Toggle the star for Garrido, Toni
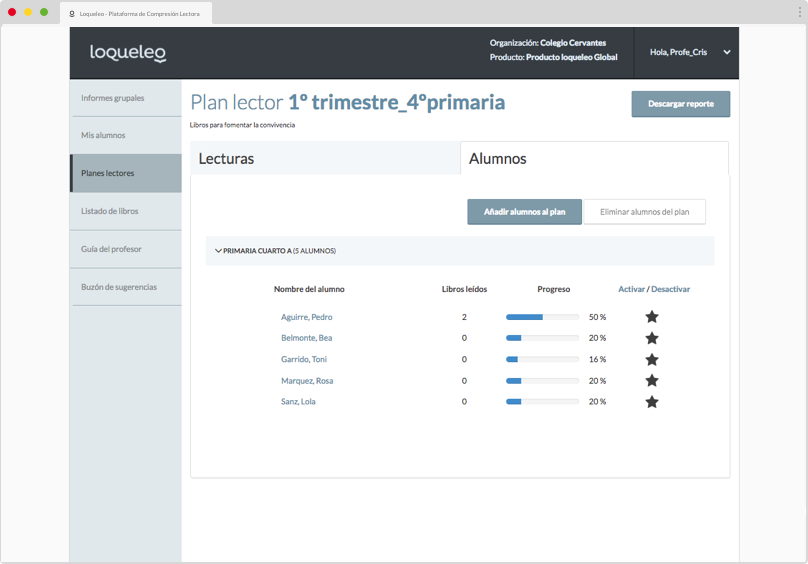 click(652, 359)
